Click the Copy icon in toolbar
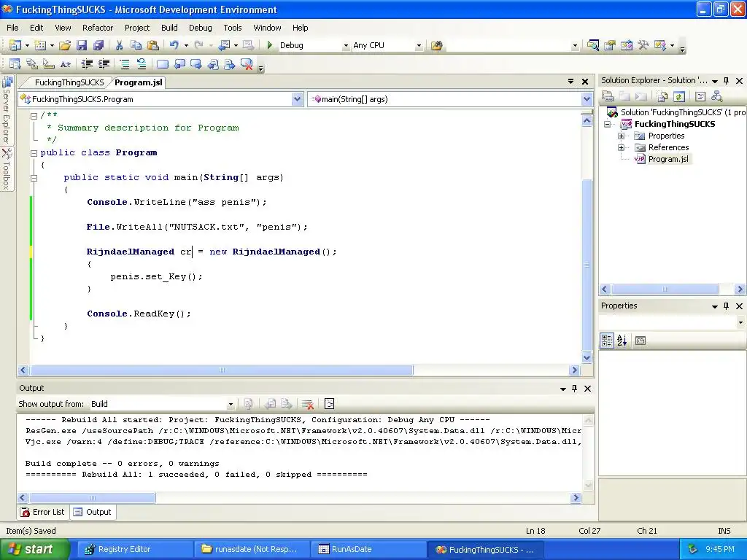Image resolution: width=747 pixels, height=560 pixels. (136, 45)
